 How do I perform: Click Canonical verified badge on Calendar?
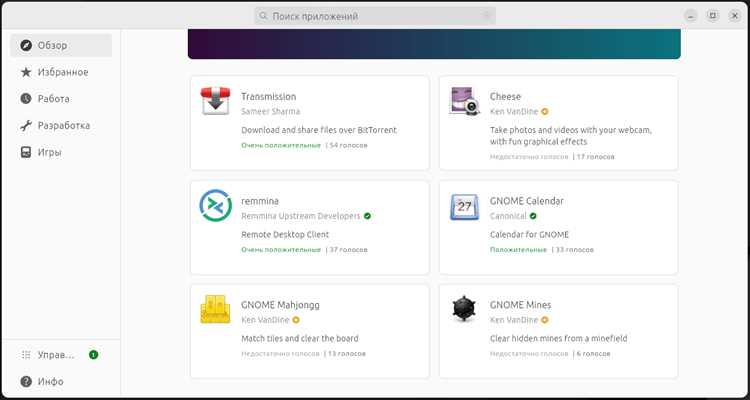tap(533, 216)
